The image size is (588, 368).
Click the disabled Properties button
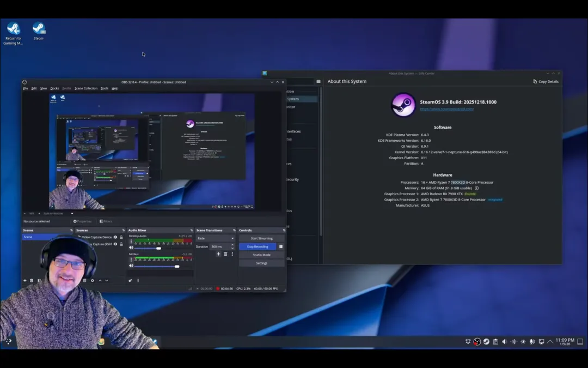pos(83,221)
